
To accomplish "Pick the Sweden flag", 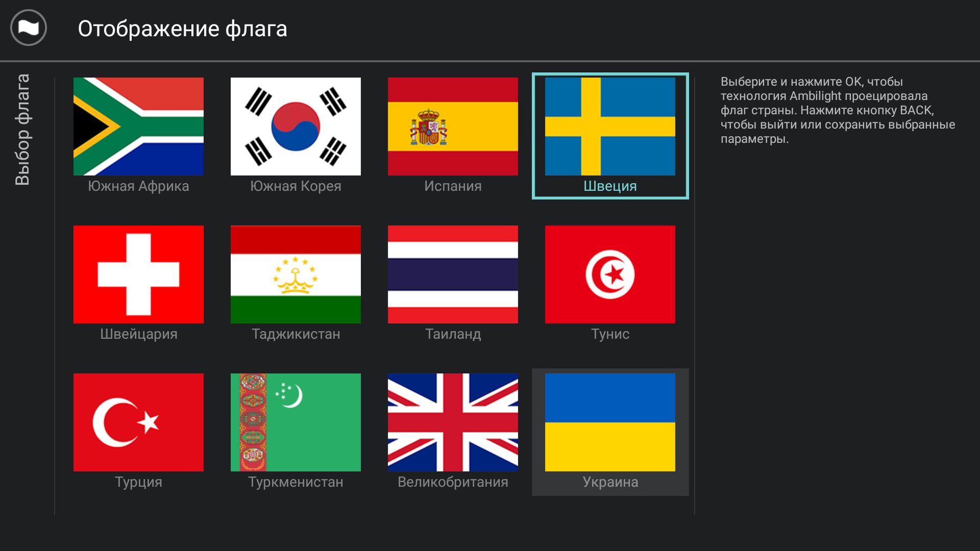I will pos(610,127).
